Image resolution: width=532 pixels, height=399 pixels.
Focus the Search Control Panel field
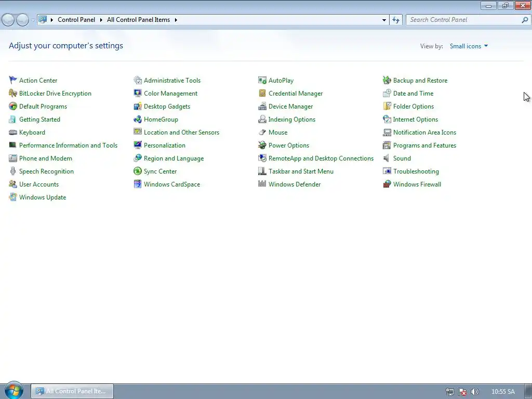464,20
